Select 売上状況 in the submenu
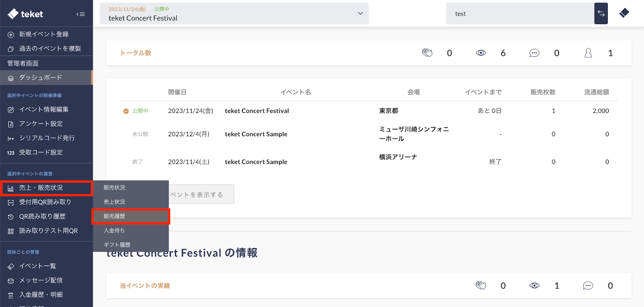The width and height of the screenshot is (644, 307). 114,202
